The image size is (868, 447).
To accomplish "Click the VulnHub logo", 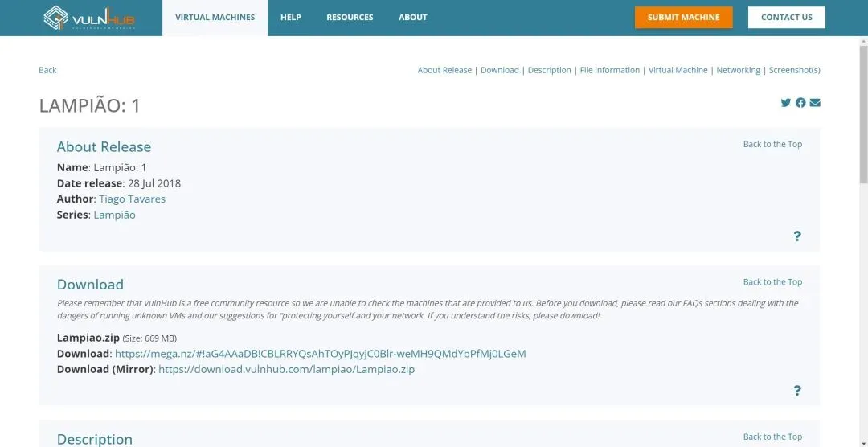I will pyautogui.click(x=89, y=18).
